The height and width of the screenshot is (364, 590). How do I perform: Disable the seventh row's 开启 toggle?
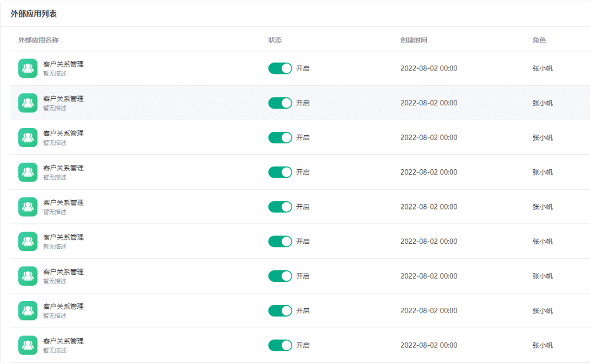280,276
